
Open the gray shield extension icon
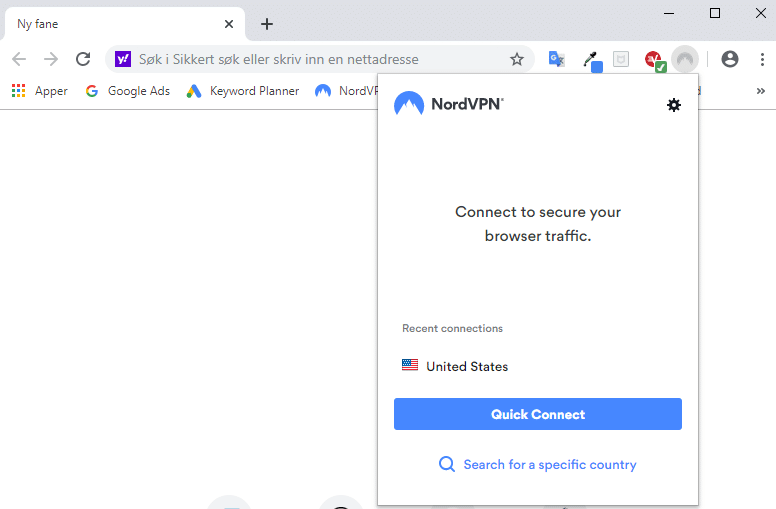tap(621, 59)
